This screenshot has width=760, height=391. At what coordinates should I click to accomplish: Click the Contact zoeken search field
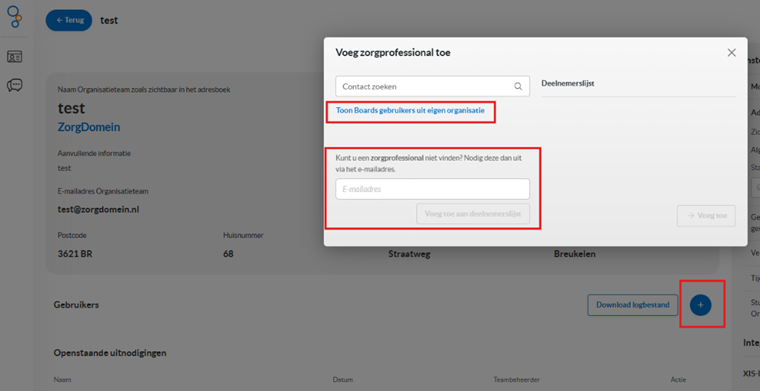[x=432, y=86]
